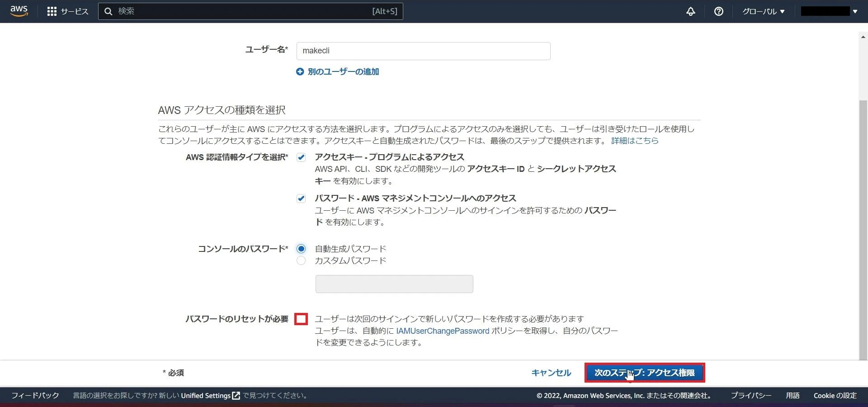The width and height of the screenshot is (868, 407).
Task: Check the パスワードのリセットが必要 checkbox
Action: [301, 319]
